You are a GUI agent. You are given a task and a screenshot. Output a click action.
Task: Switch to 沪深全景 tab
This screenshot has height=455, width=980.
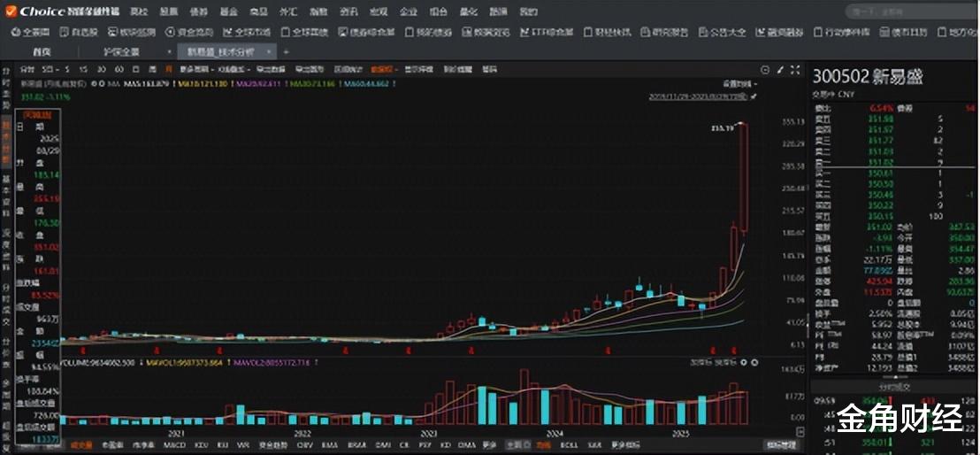click(x=124, y=52)
